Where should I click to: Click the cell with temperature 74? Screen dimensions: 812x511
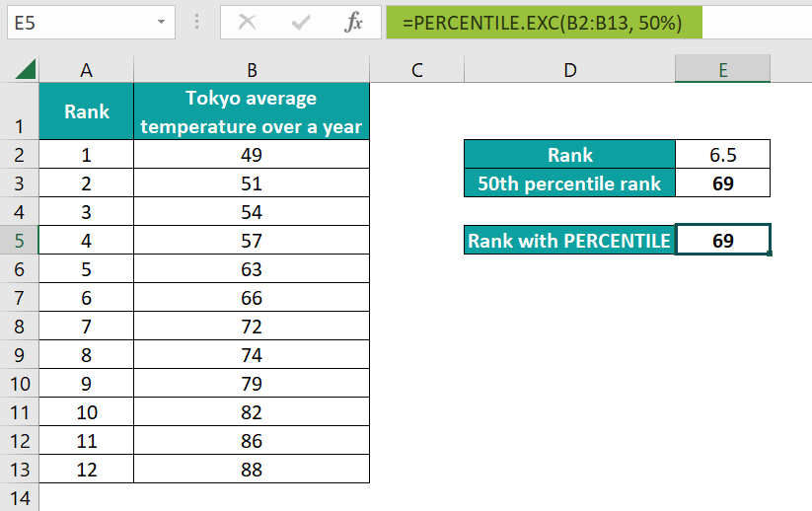pyautogui.click(x=252, y=355)
